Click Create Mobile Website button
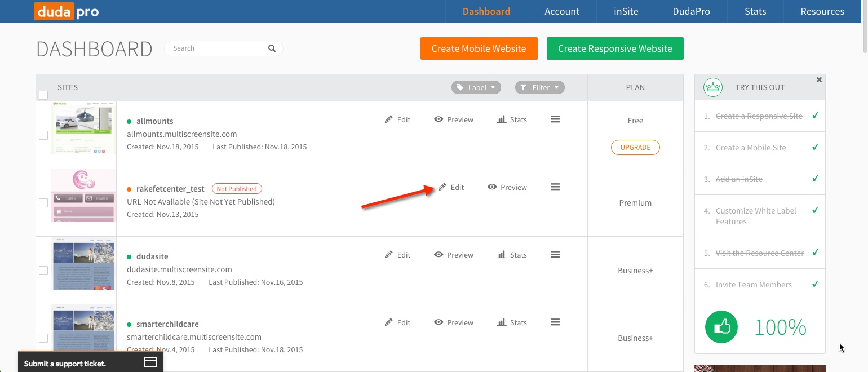Viewport: 868px width, 372px height. click(479, 48)
